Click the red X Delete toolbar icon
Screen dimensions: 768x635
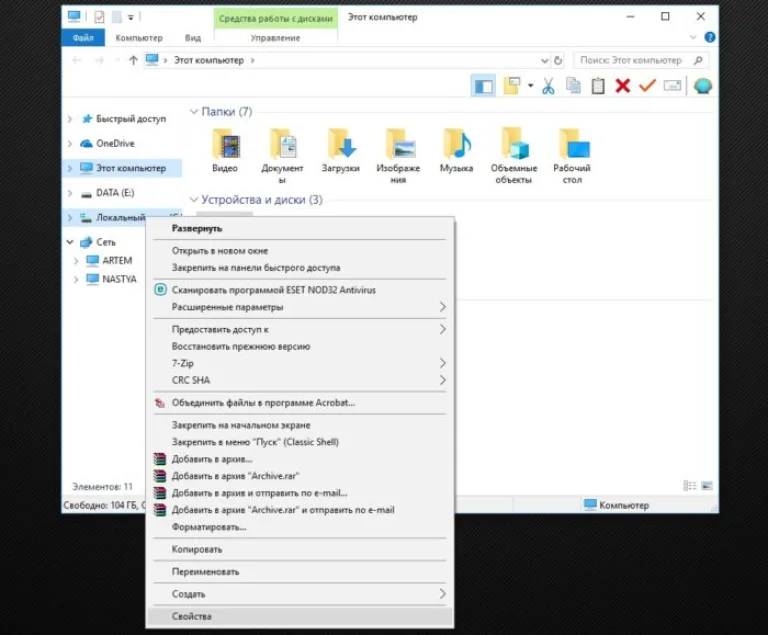point(623,86)
